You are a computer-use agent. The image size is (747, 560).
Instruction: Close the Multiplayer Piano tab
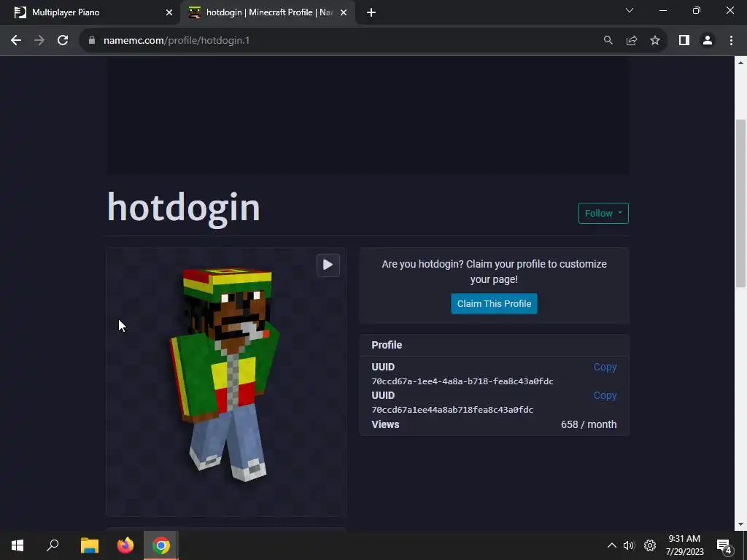pyautogui.click(x=169, y=13)
